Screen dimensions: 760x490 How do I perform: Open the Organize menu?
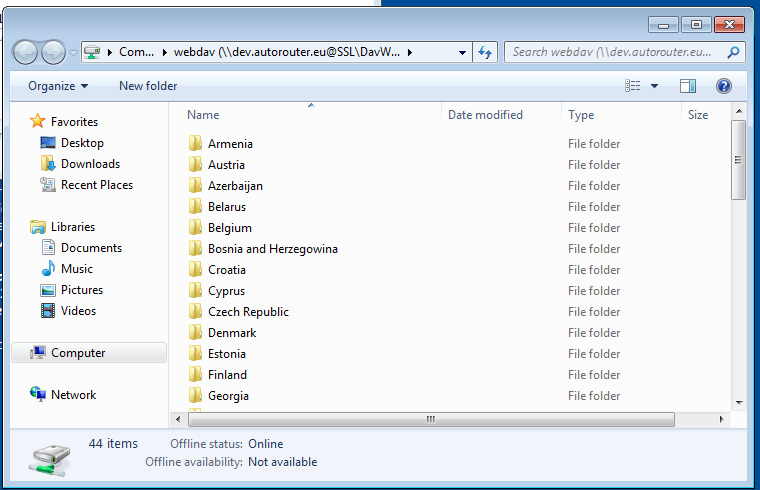pos(58,86)
